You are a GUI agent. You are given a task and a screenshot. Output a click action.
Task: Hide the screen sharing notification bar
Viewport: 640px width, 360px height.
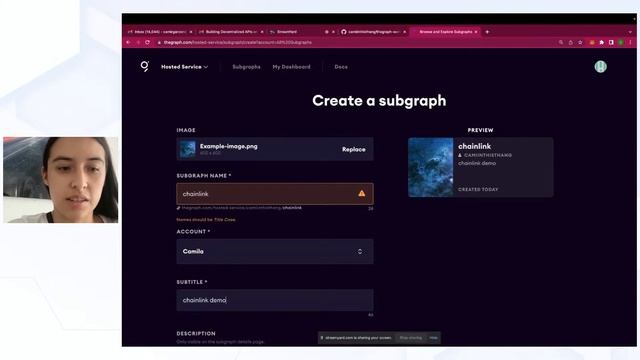[433, 338]
